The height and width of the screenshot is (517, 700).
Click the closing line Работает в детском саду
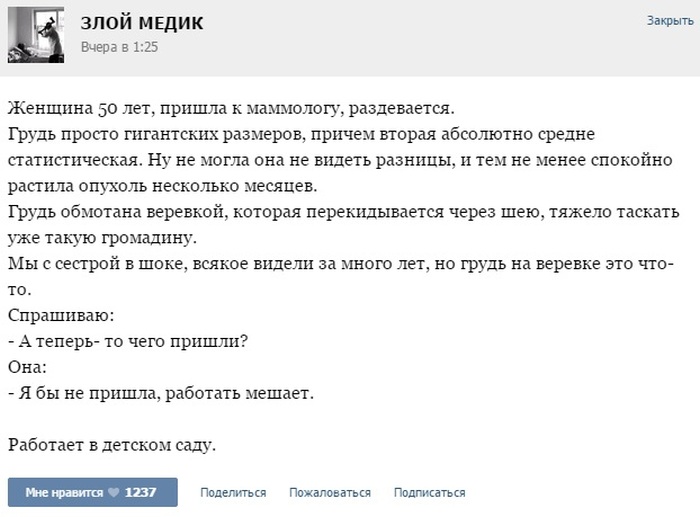(x=112, y=445)
